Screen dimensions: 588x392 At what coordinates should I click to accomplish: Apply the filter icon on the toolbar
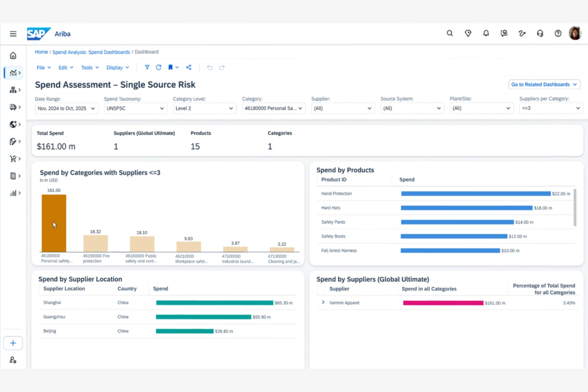point(147,68)
